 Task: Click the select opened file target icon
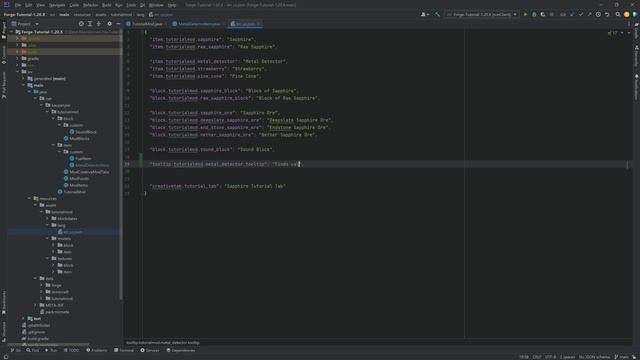(x=81, y=24)
